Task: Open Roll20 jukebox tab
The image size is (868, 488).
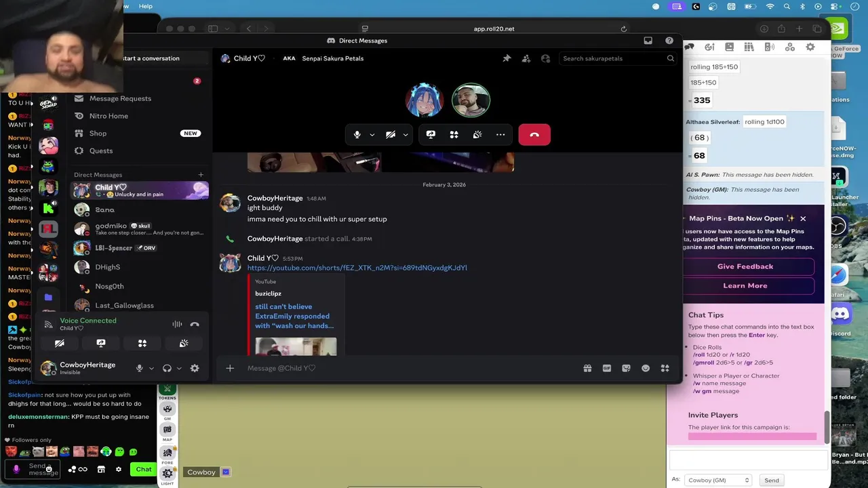Action: pyautogui.click(x=770, y=47)
